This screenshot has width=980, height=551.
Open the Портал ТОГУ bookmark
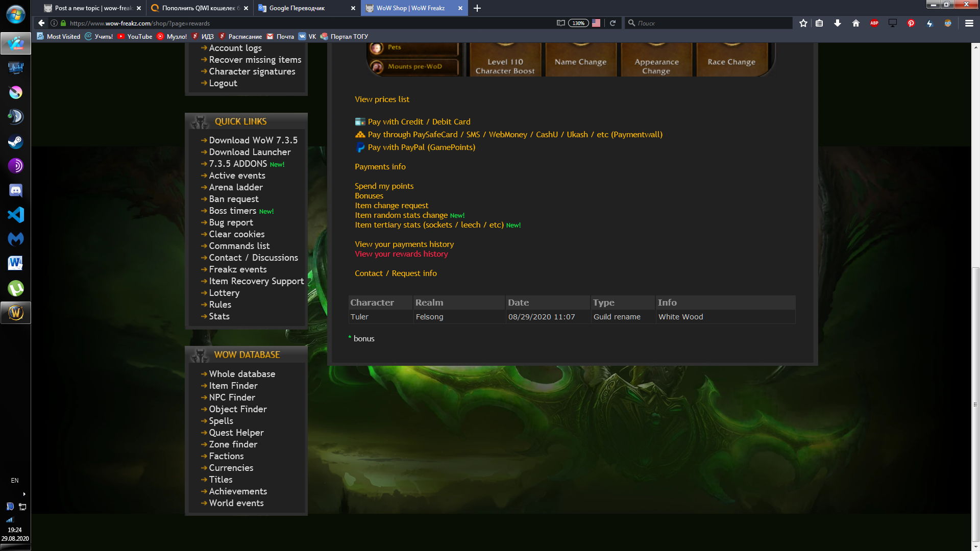[x=345, y=36]
